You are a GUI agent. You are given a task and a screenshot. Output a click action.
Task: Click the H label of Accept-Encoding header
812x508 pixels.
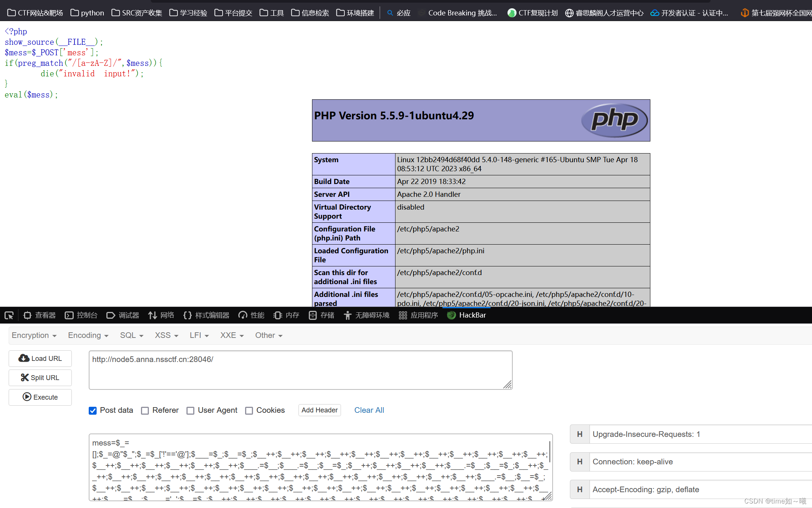point(580,490)
